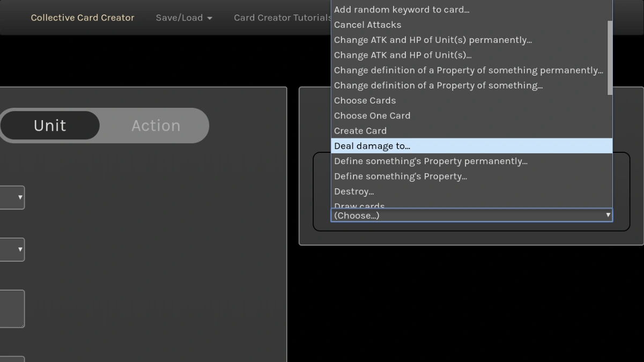Pick 'Change ATK and HP of Unit(s) permanently...'
This screenshot has width=644, height=362.
point(433,40)
